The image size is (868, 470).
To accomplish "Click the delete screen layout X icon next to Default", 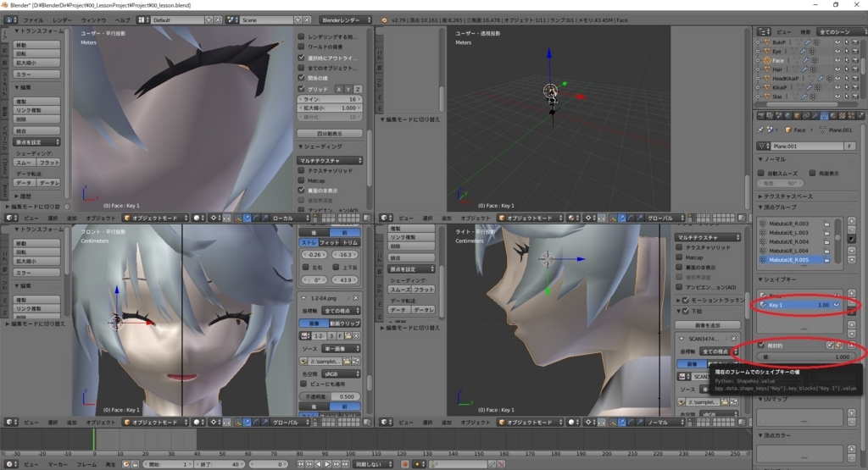I will coord(218,20).
